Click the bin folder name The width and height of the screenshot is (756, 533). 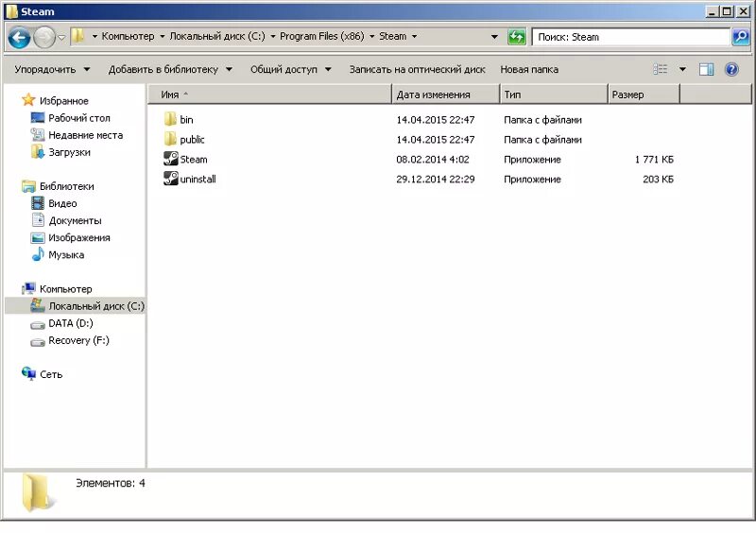point(186,120)
